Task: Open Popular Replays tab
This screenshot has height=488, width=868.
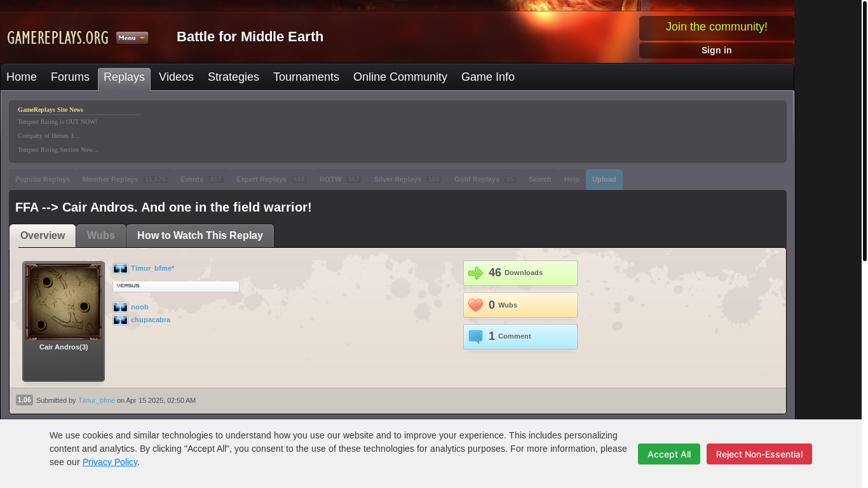Action: click(43, 180)
